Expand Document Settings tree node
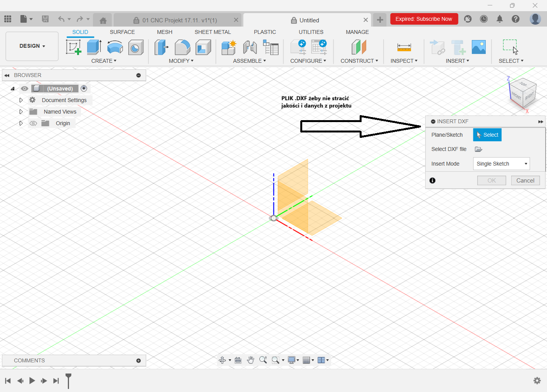Screen dimensions: 547x392 point(21,100)
